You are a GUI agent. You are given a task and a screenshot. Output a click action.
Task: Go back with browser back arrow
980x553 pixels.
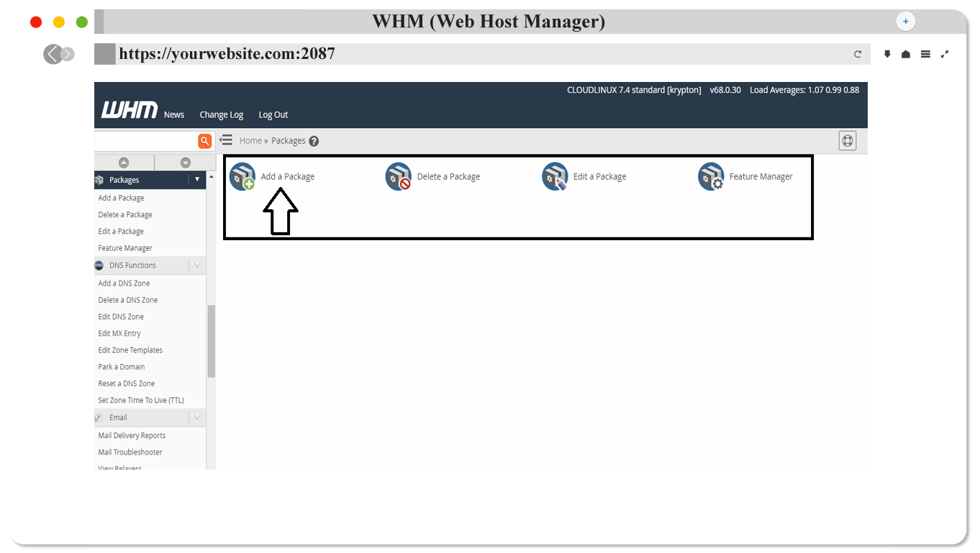coord(52,54)
